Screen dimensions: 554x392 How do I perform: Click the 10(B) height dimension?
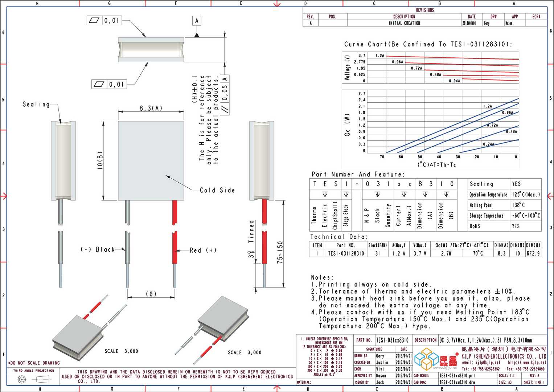click(100, 160)
